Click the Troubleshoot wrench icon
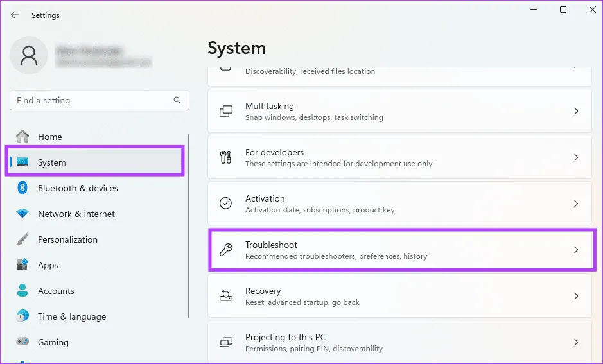Image resolution: width=603 pixels, height=364 pixels. (x=226, y=250)
